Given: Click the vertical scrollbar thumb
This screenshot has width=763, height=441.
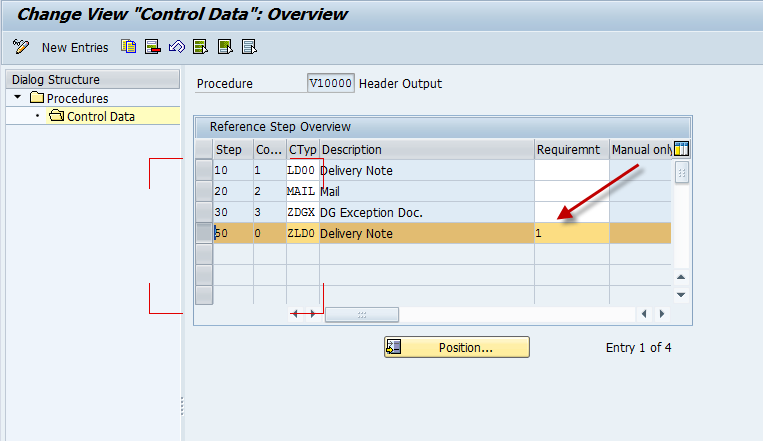Looking at the screenshot, I should (681, 173).
